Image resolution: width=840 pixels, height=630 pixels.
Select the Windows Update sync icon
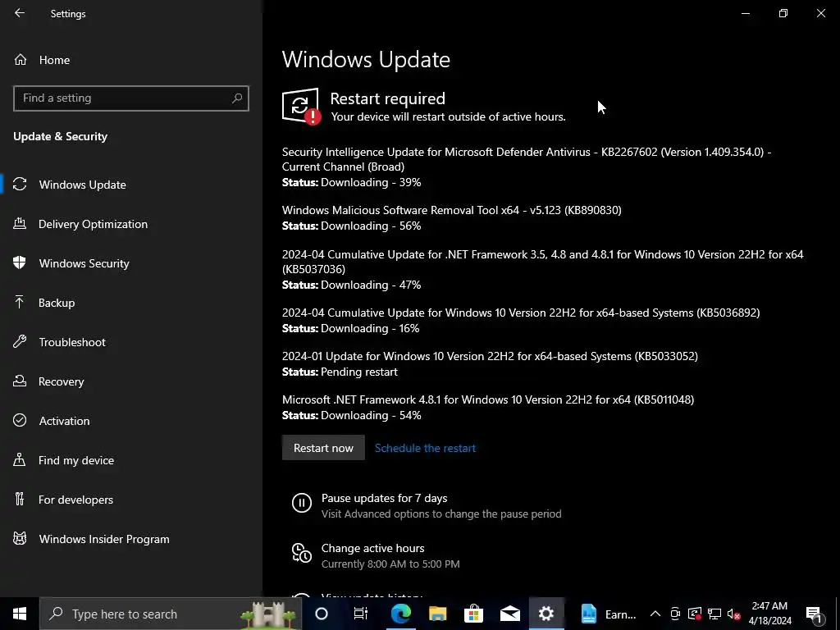tap(20, 185)
